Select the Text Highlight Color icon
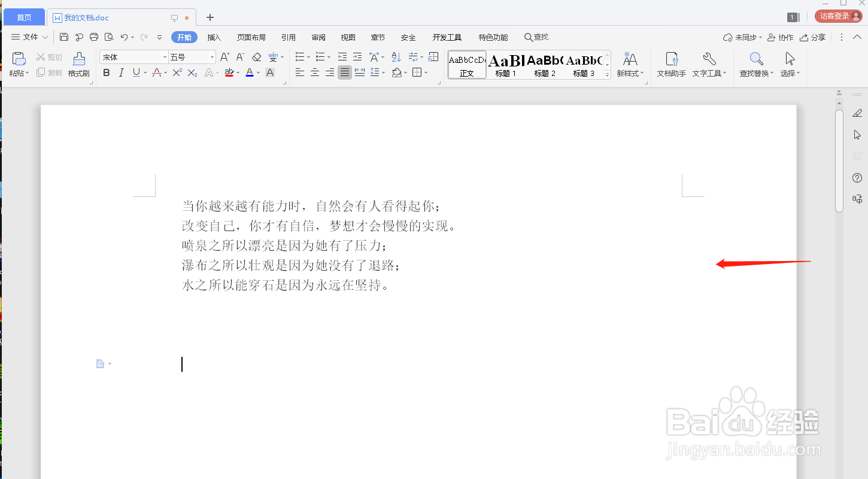The width and height of the screenshot is (868, 479). tap(229, 72)
